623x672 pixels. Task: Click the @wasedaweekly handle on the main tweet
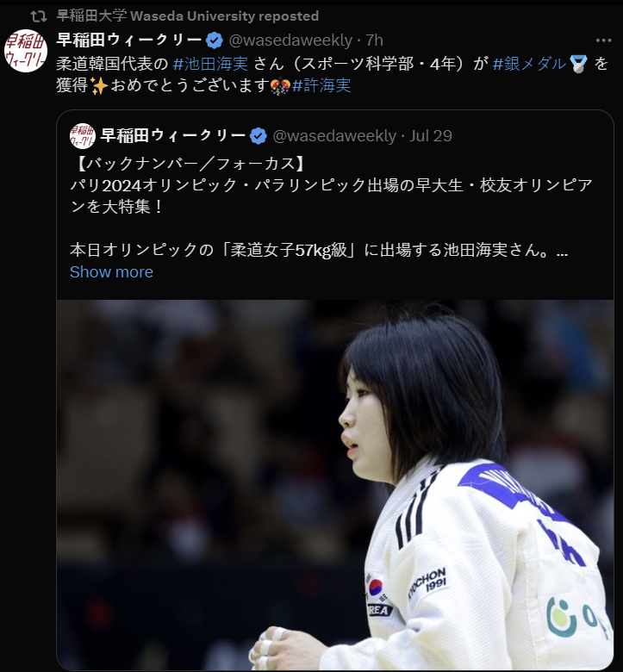290,40
